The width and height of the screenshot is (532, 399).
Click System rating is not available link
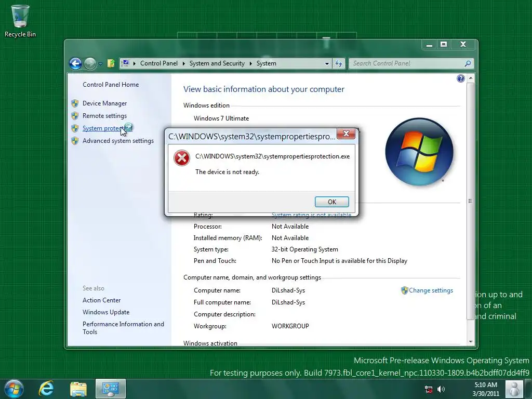click(312, 215)
